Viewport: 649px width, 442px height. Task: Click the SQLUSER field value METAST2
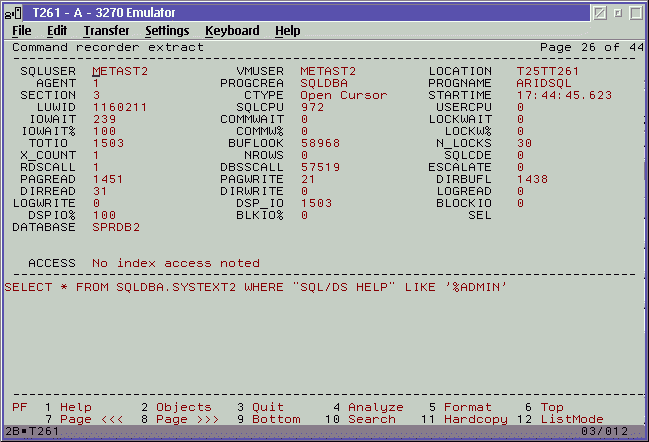(x=120, y=72)
